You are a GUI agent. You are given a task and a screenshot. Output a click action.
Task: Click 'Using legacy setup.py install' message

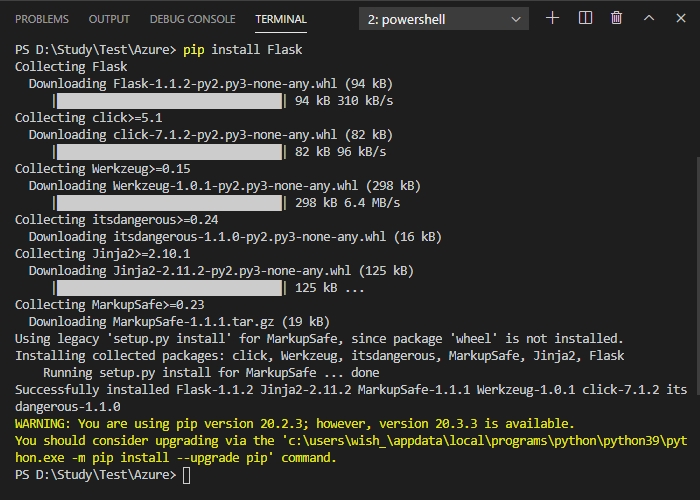[319, 339]
